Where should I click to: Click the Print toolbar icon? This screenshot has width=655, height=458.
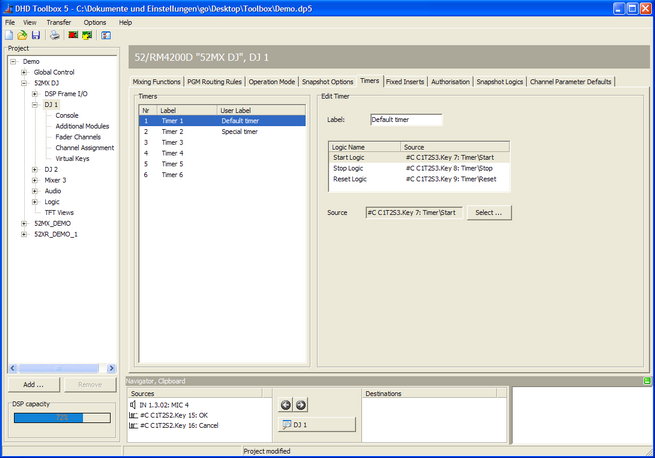55,35
